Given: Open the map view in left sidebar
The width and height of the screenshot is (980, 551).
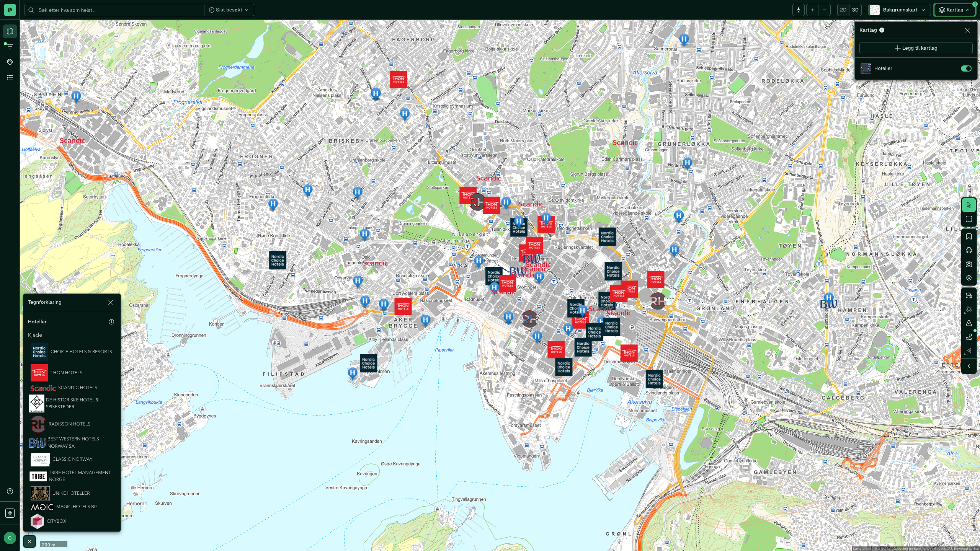Looking at the screenshot, I should point(10,31).
